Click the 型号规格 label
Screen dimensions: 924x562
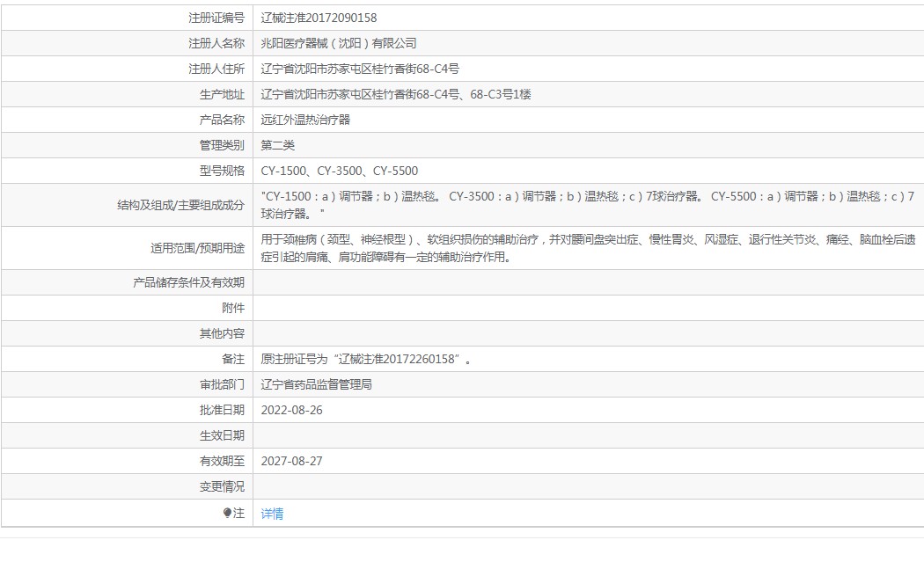(x=222, y=171)
